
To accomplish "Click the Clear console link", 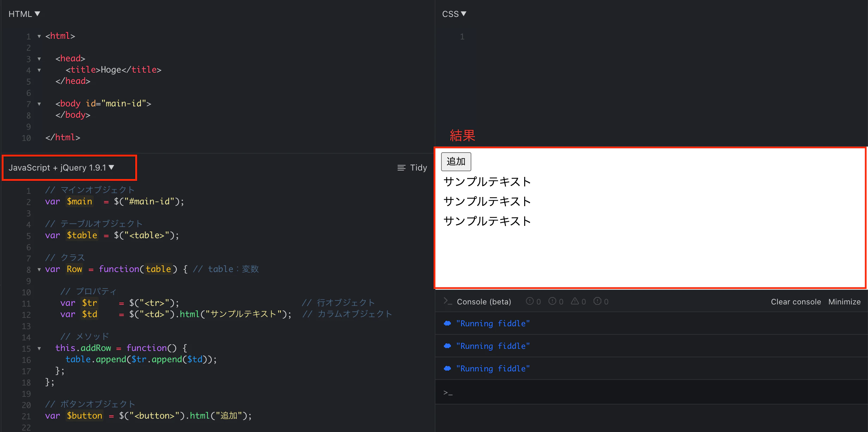I will pyautogui.click(x=796, y=302).
